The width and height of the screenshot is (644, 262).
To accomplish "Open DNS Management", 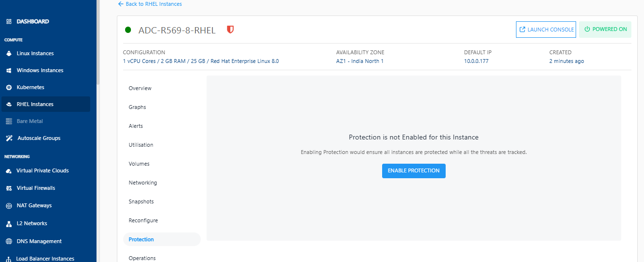I will pyautogui.click(x=39, y=241).
